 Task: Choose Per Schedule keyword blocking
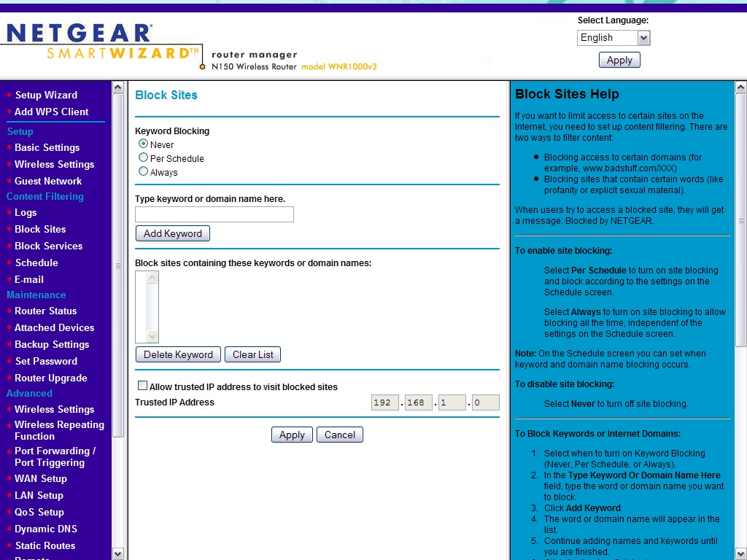click(x=142, y=158)
